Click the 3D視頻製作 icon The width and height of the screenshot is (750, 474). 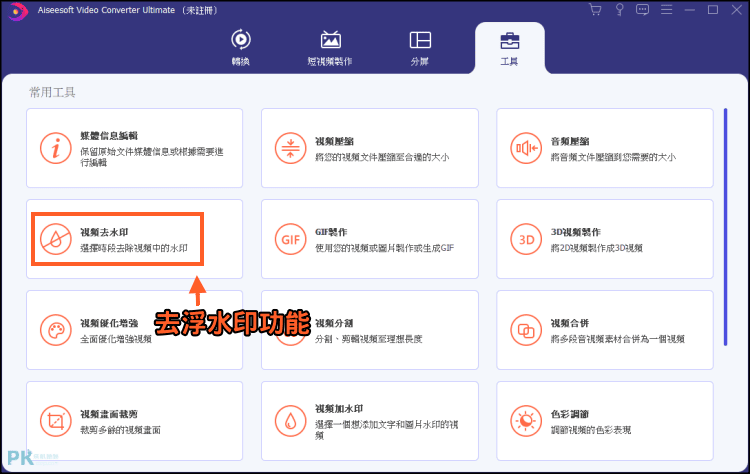(526, 239)
